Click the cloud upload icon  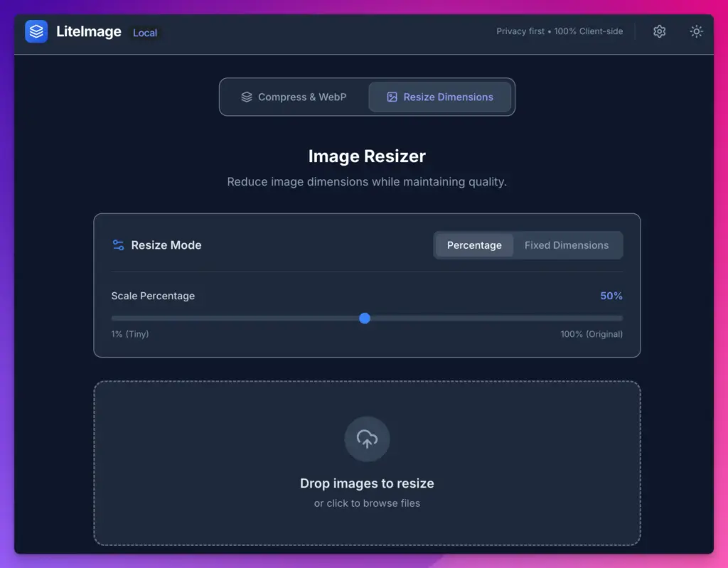367,439
